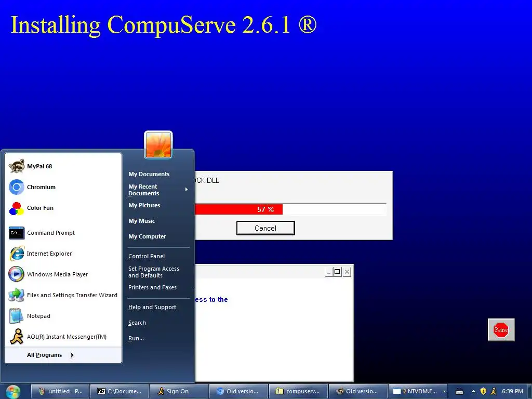532x399 pixels.
Task: Open Command Prompt icon
Action: [16, 233]
